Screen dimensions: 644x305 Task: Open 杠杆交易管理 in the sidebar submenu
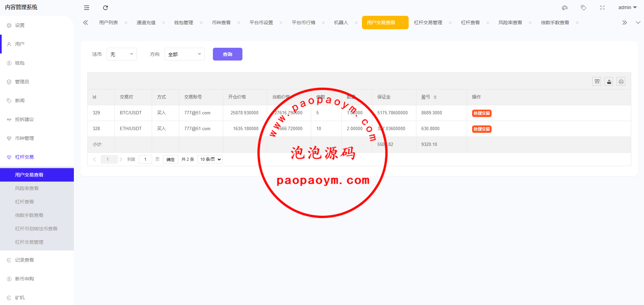[x=37, y=242]
